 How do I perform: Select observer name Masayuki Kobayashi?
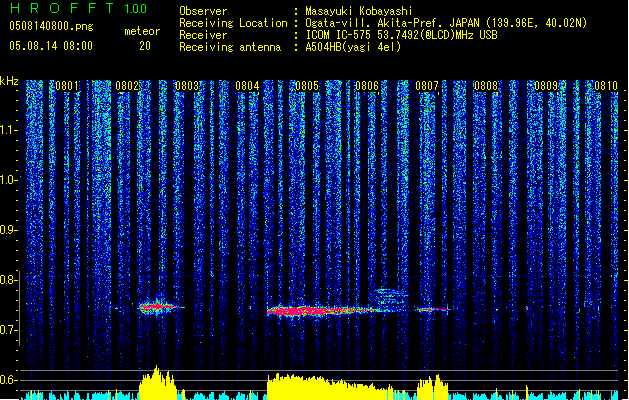click(359, 11)
